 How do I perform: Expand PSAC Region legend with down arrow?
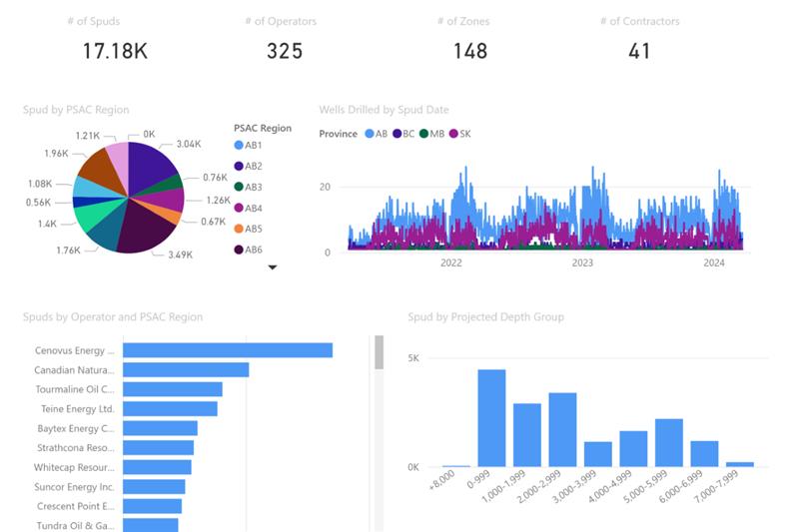click(273, 267)
